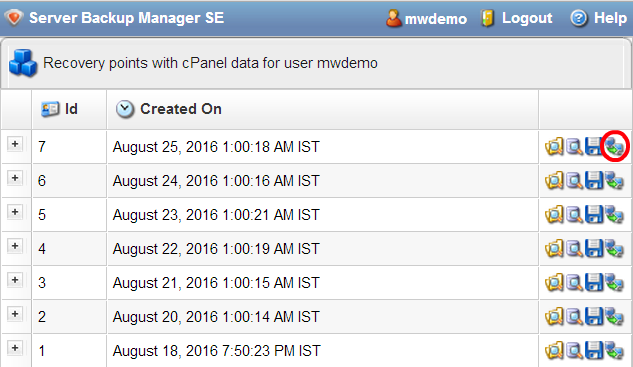633x367 pixels.
Task: Sort by the Created On column header
Action: pos(181,109)
